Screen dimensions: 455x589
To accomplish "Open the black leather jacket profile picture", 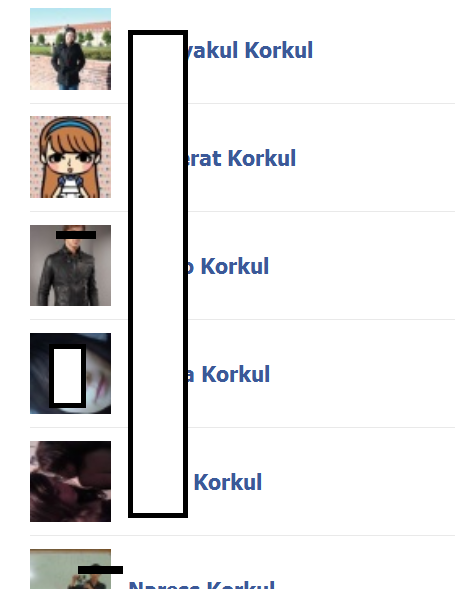I will tap(70, 266).
